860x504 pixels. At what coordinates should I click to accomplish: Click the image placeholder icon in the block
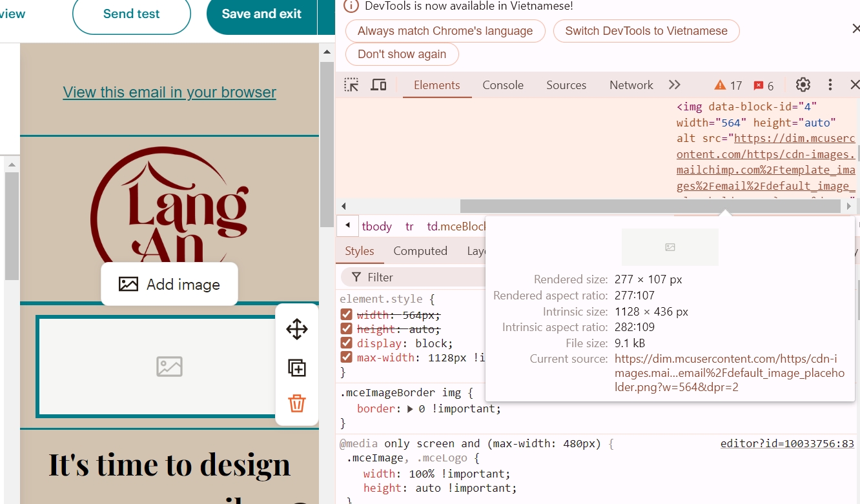(x=169, y=367)
